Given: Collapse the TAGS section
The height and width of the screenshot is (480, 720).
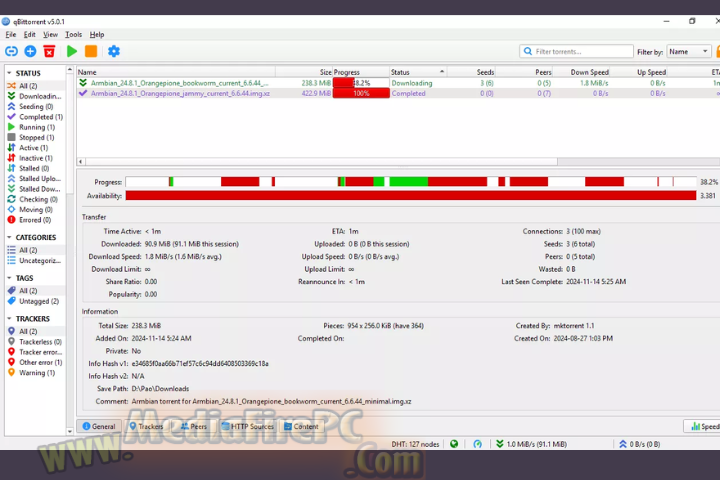Looking at the screenshot, I should point(9,278).
